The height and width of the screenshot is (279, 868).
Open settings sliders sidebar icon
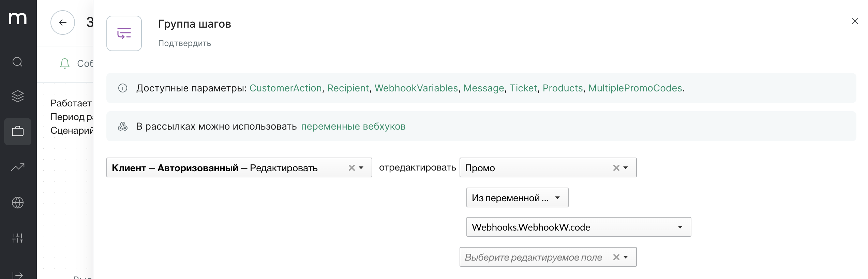18,238
